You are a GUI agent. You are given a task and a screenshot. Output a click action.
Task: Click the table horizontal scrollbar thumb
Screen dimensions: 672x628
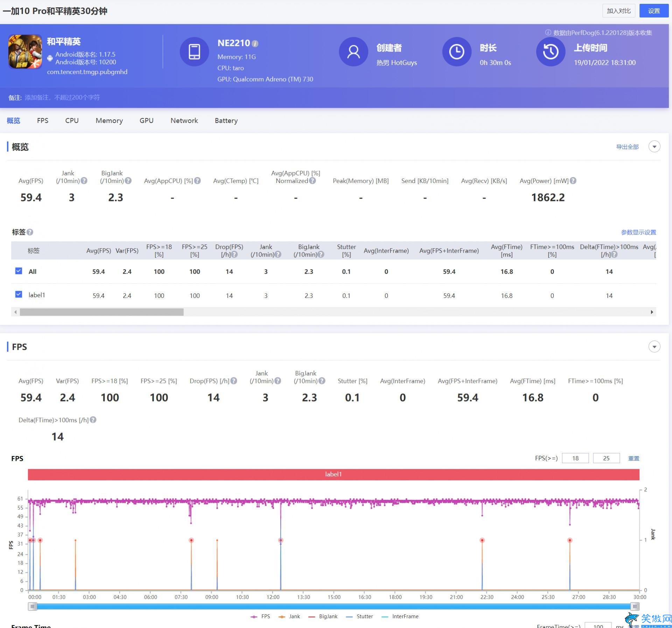pos(101,312)
